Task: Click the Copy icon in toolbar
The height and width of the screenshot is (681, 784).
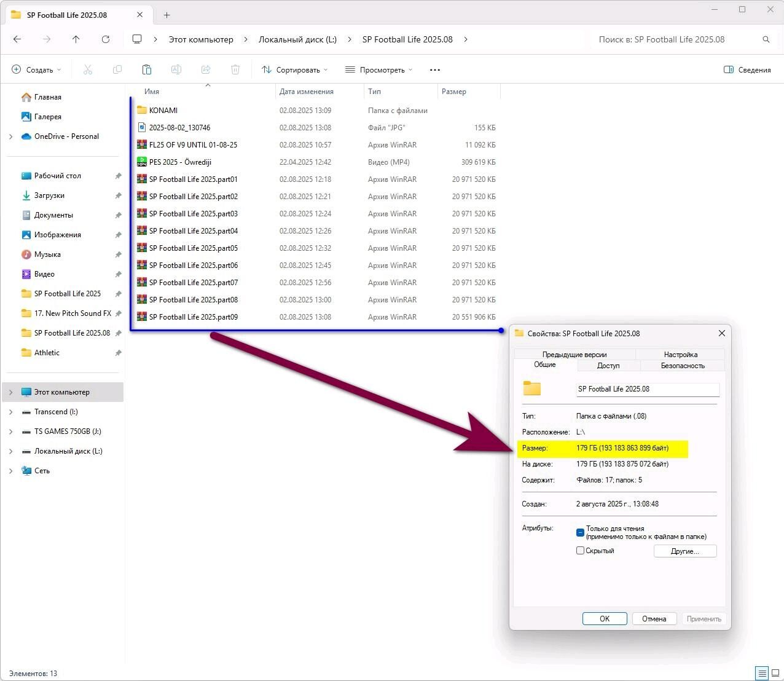Action: [x=117, y=69]
